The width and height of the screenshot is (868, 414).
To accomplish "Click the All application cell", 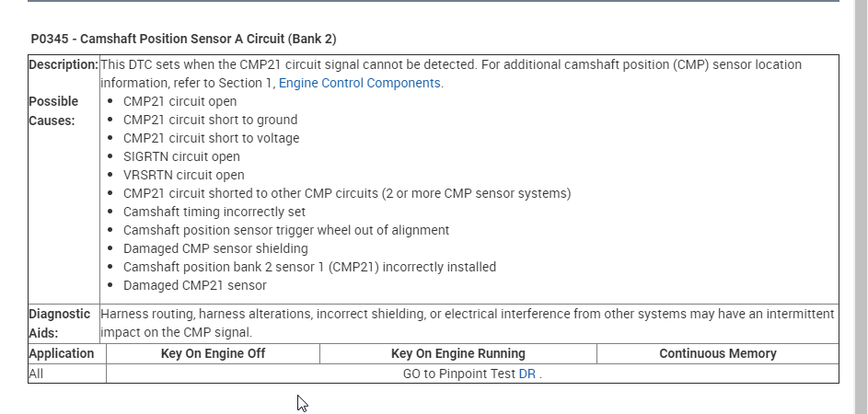I will click(x=36, y=374).
